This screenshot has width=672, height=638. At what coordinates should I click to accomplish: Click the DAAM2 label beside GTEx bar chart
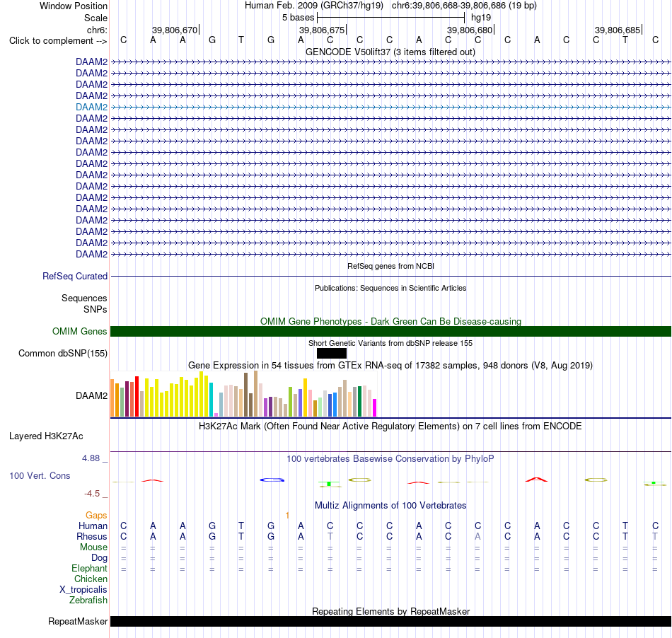point(92,395)
